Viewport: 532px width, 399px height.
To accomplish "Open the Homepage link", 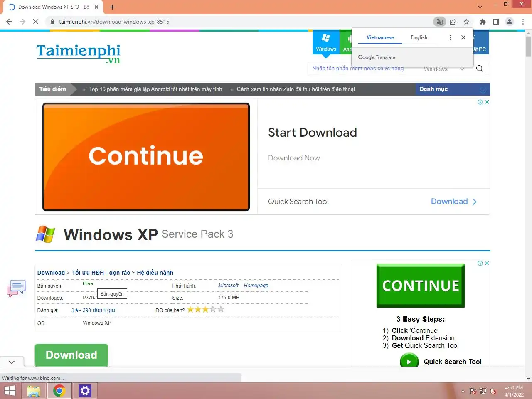I will (256, 286).
